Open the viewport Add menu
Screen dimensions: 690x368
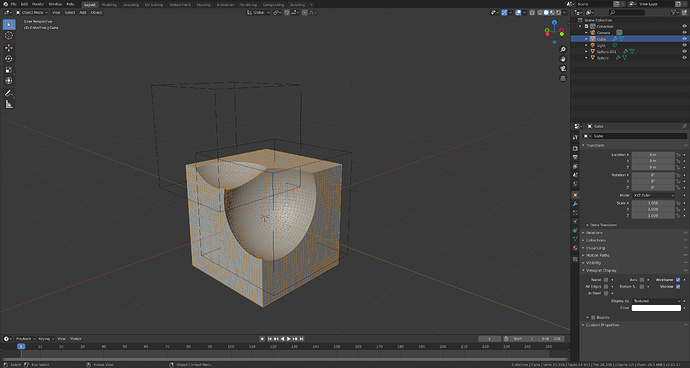(83, 12)
